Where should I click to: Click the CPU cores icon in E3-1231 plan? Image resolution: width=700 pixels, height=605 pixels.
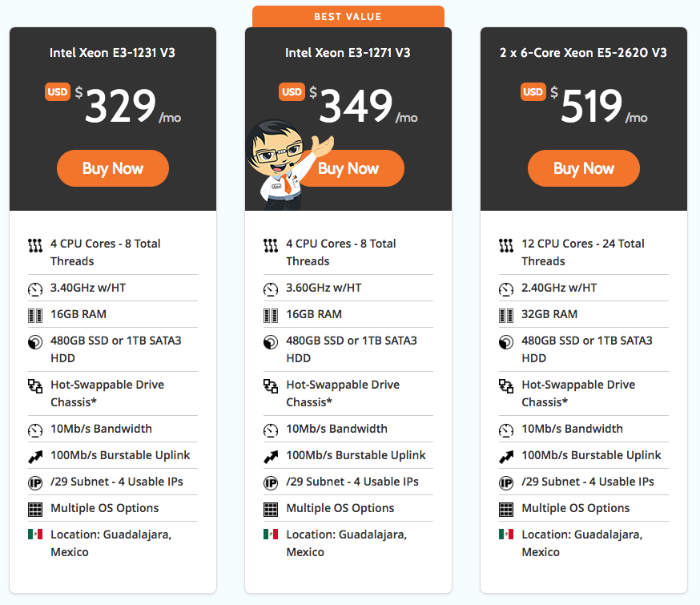pyautogui.click(x=34, y=244)
